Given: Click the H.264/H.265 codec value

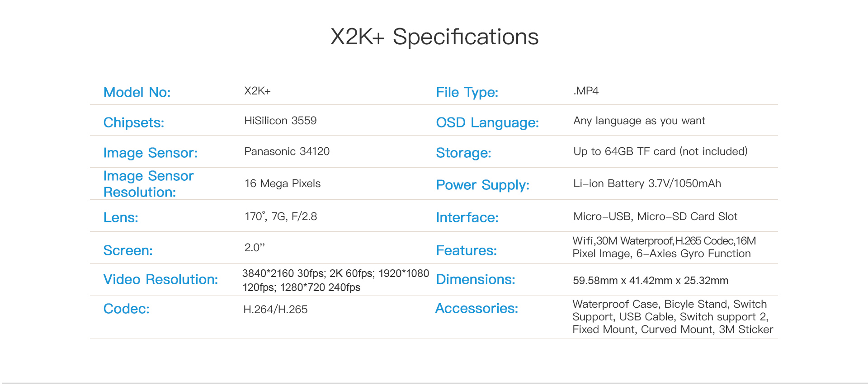Looking at the screenshot, I should coord(275,310).
